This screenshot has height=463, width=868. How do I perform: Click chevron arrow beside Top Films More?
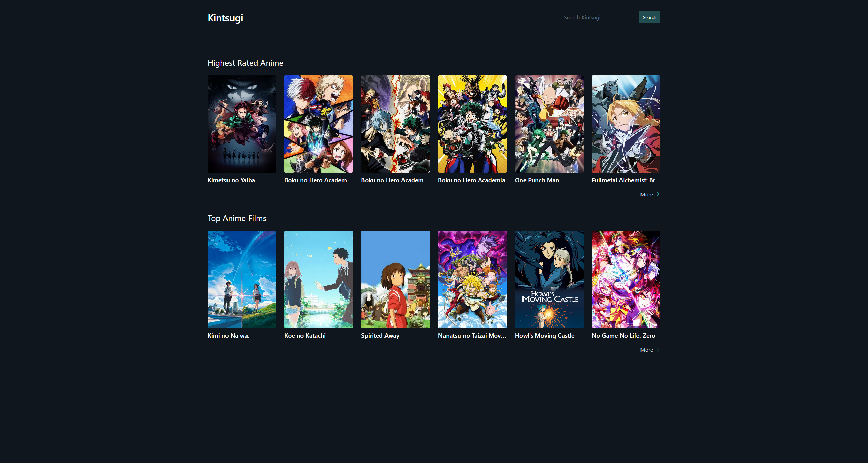(658, 350)
